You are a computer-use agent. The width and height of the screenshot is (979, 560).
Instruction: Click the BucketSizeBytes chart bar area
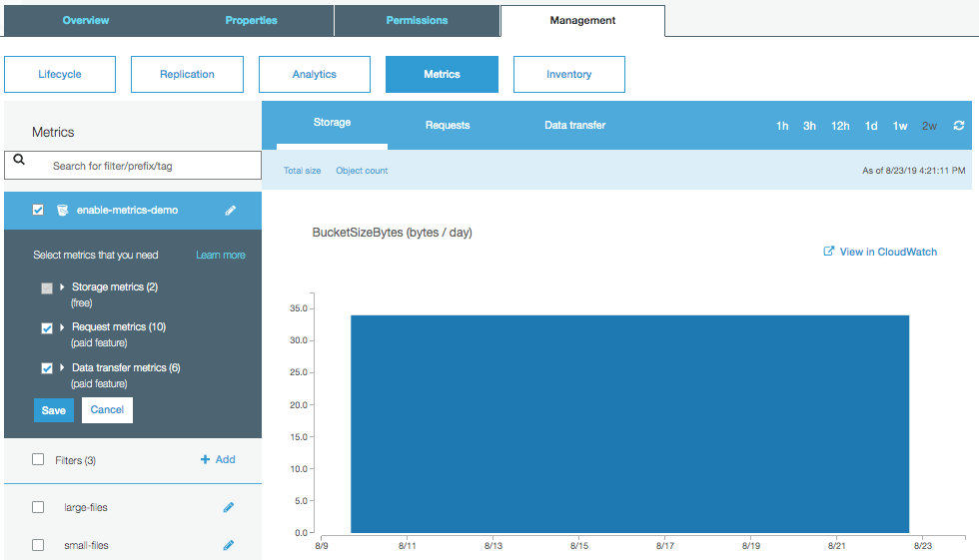[629, 424]
